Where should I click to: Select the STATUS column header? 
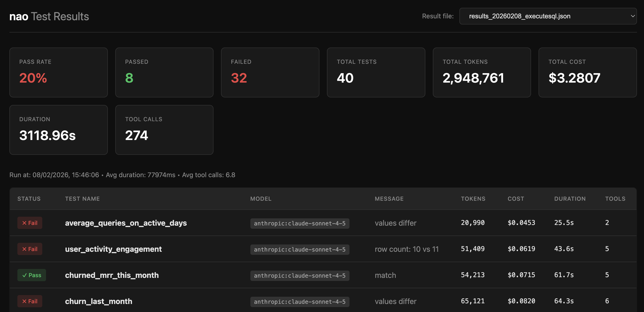(x=29, y=199)
